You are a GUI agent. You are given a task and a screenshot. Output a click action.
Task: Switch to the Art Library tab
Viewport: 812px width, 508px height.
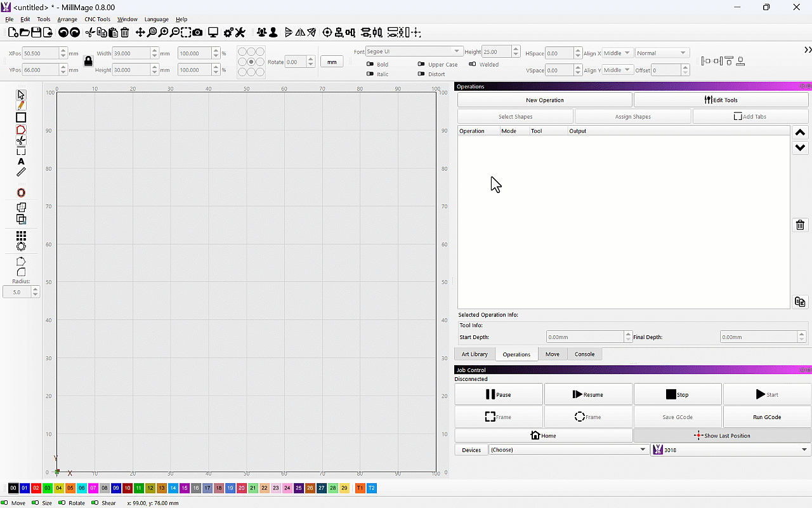[475, 354]
